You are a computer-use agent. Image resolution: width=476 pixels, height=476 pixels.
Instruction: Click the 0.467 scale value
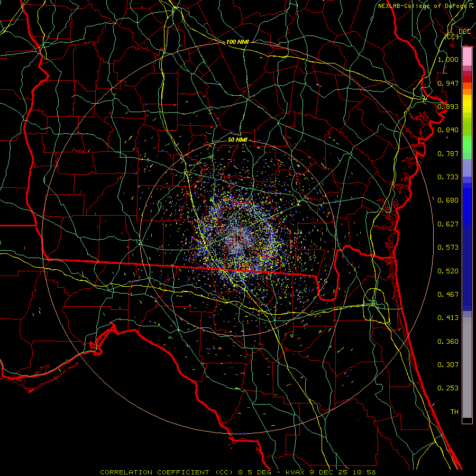pyautogui.click(x=448, y=295)
